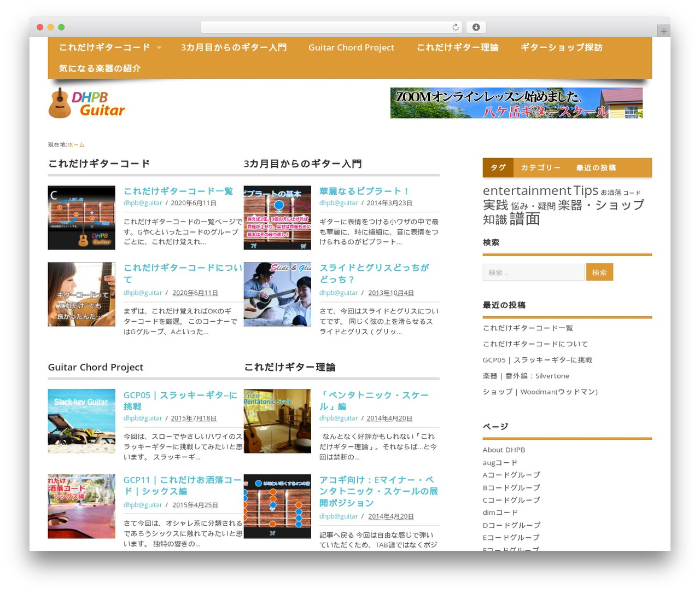Click sidebar recent post 楽器｜番外編：Silvertone
The height and width of the screenshot is (593, 700).
pos(526,376)
